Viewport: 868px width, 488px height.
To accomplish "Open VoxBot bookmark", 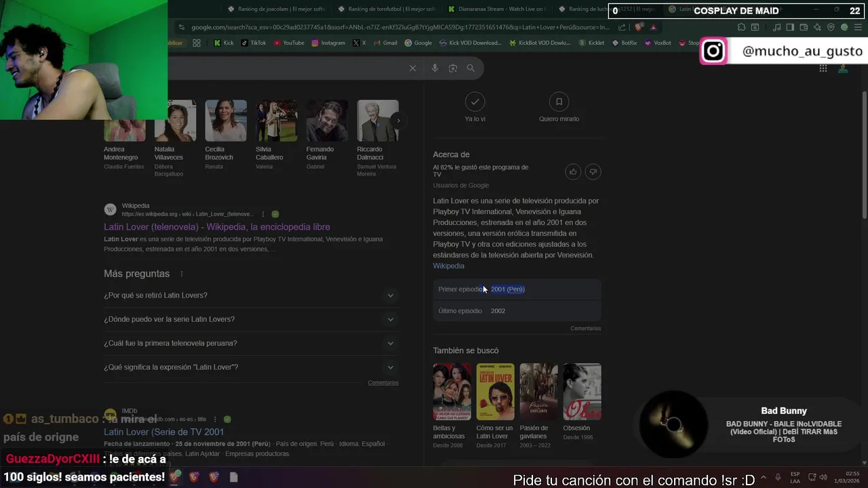I will [x=658, y=43].
